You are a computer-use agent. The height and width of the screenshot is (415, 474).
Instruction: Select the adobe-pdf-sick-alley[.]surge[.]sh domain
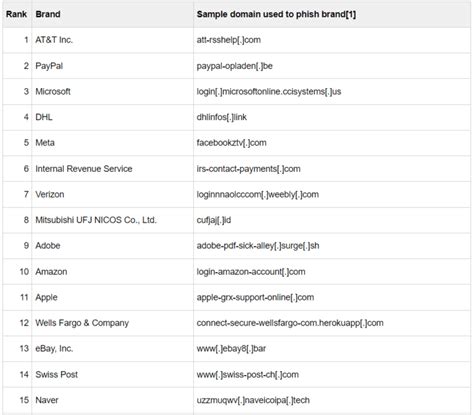(258, 246)
